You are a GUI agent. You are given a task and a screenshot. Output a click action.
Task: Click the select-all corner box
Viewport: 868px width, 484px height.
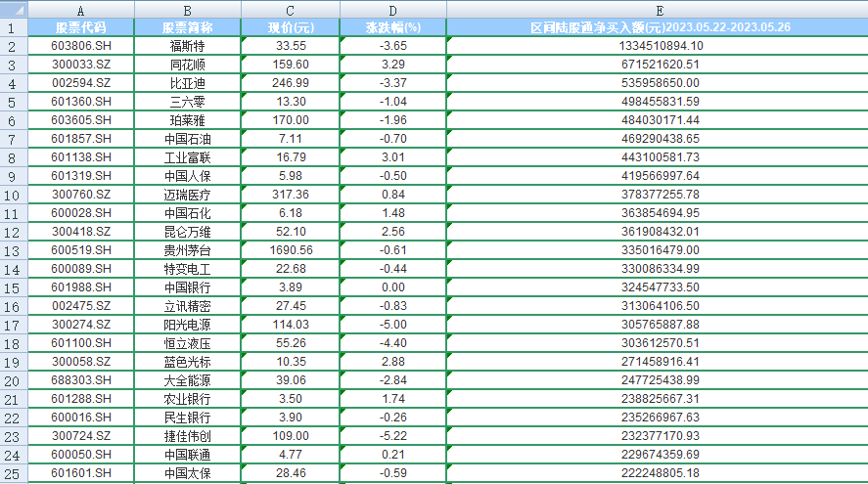(14, 10)
